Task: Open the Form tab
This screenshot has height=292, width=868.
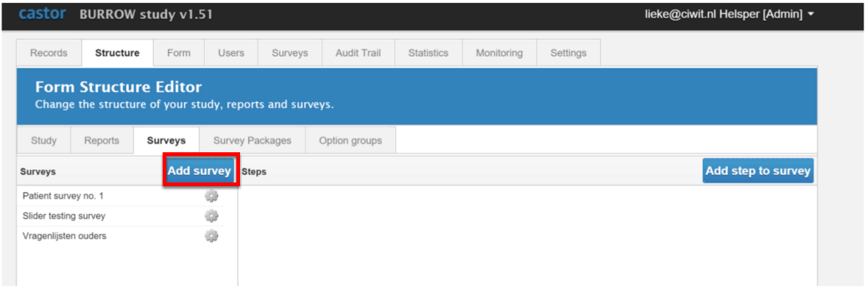Action: 179,53
